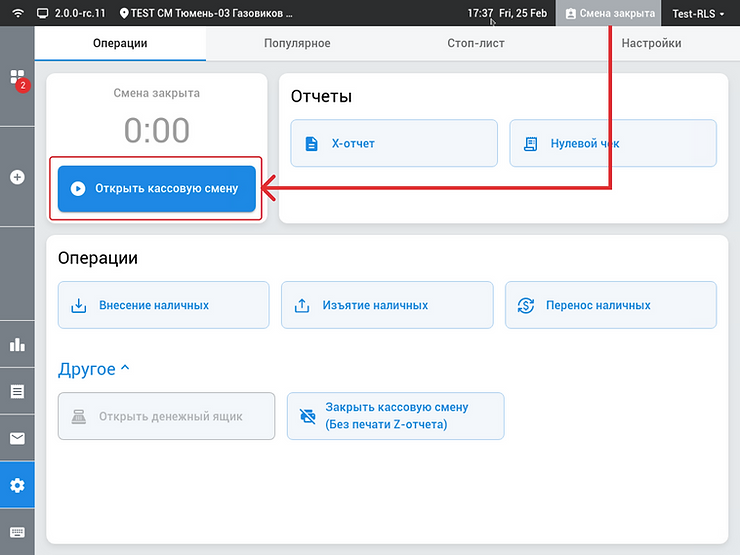Select the gear settings sidebar icon
This screenshot has width=740, height=555.
point(17,485)
